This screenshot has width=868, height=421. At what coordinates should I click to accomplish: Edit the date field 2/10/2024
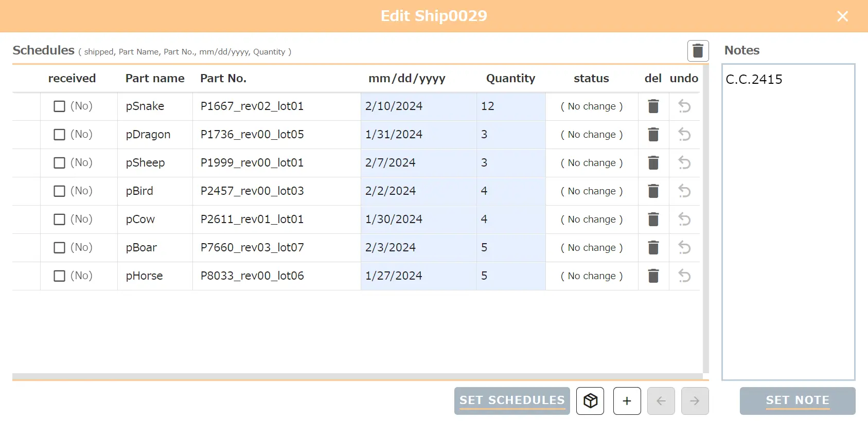tap(418, 106)
